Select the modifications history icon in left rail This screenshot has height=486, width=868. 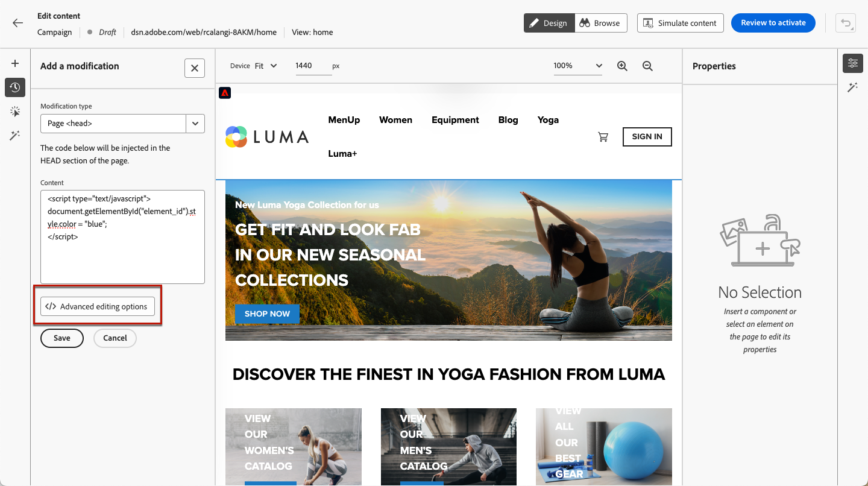pos(15,87)
